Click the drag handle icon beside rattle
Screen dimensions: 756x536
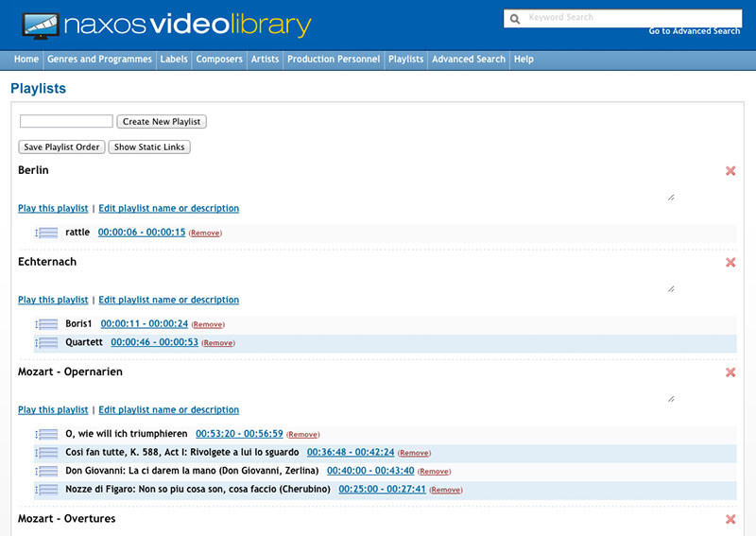(x=46, y=233)
